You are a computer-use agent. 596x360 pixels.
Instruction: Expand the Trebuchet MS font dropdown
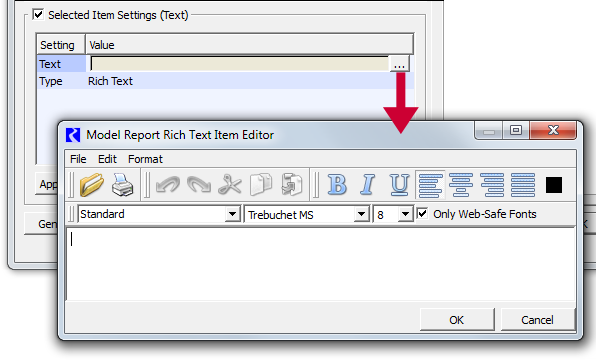point(361,214)
